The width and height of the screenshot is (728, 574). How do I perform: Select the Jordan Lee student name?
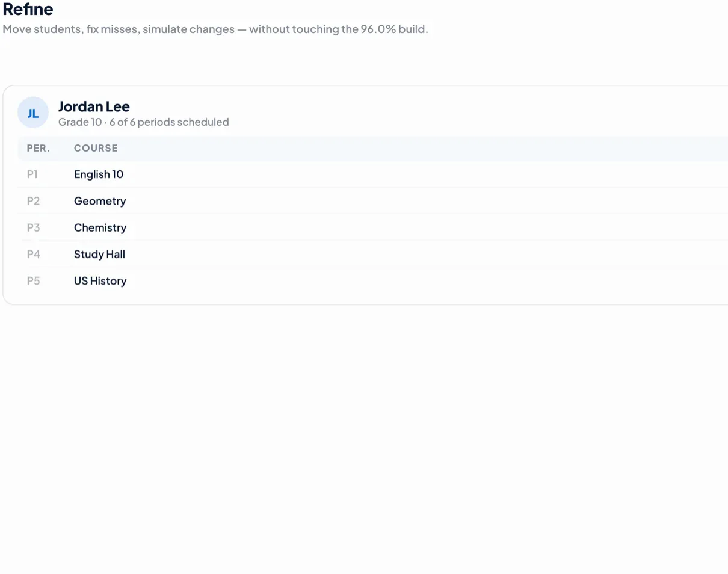point(94,106)
